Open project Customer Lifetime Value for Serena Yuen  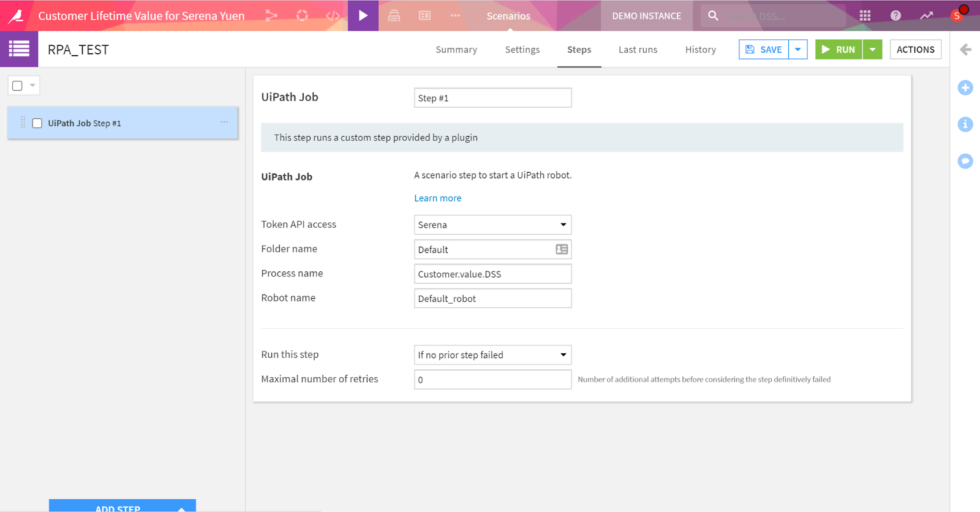141,16
